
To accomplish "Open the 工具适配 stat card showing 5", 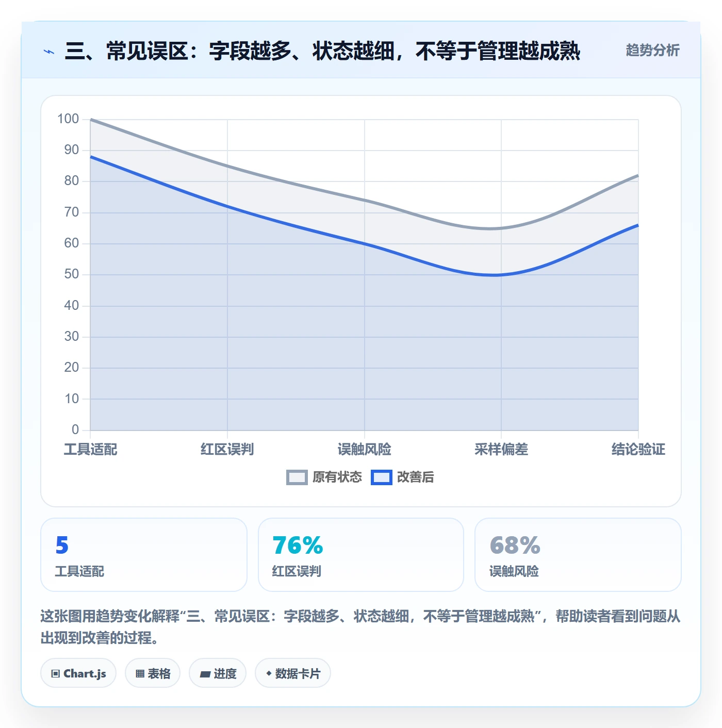I will click(x=144, y=555).
